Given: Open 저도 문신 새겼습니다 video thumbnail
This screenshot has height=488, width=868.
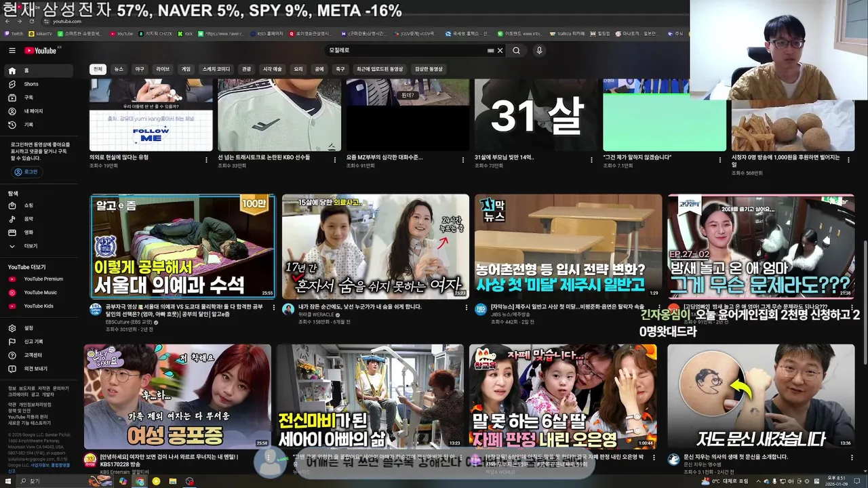Looking at the screenshot, I should click(x=761, y=396).
